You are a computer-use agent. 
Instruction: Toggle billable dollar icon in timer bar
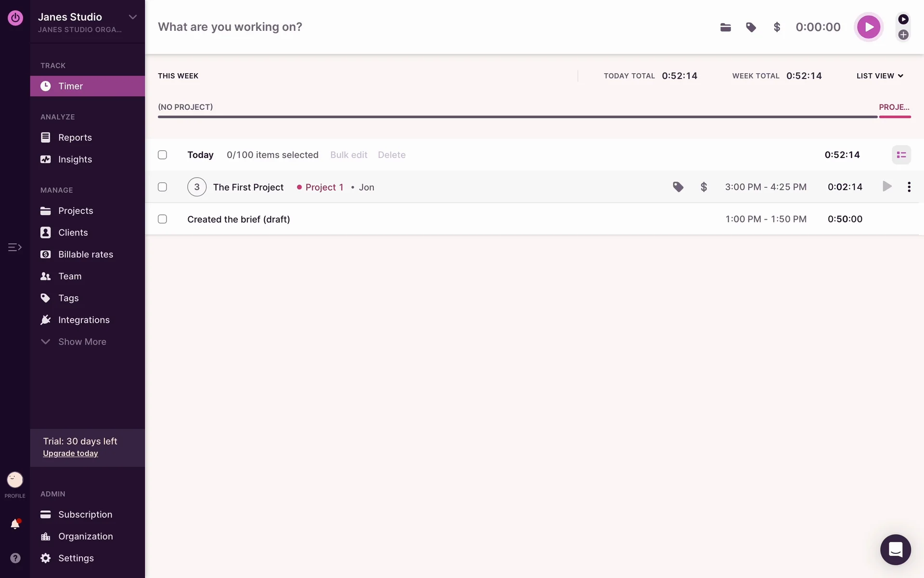776,27
